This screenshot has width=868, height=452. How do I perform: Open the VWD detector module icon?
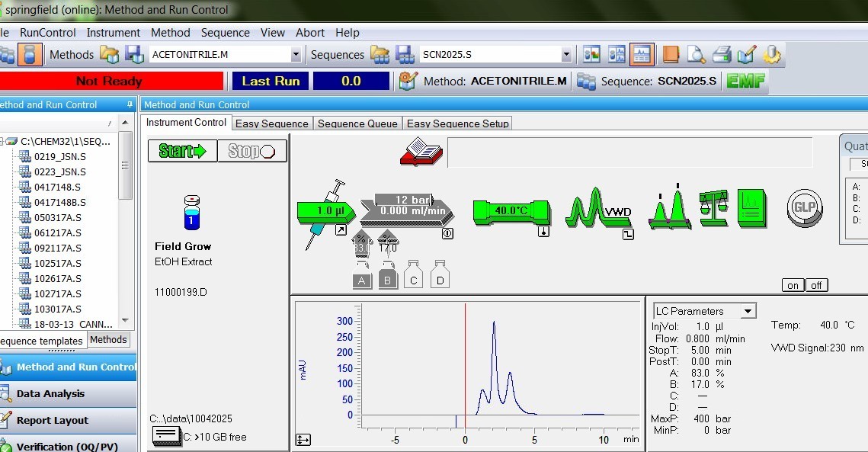tap(598, 208)
